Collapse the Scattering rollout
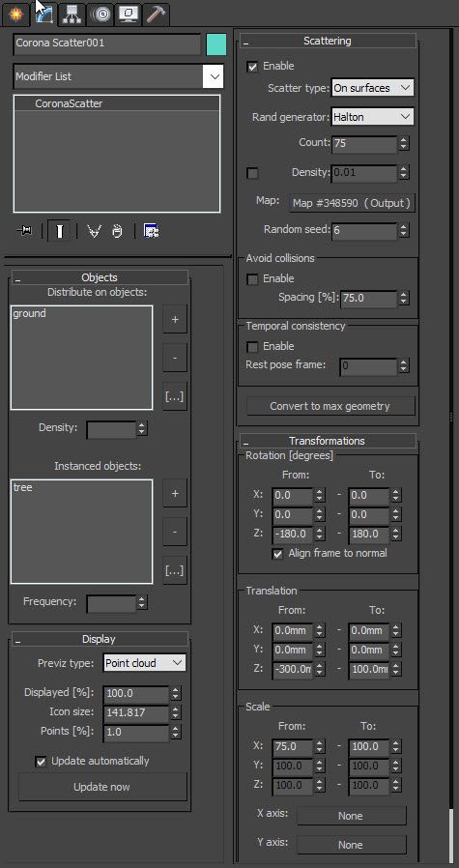The width and height of the screenshot is (459, 868). (x=328, y=41)
